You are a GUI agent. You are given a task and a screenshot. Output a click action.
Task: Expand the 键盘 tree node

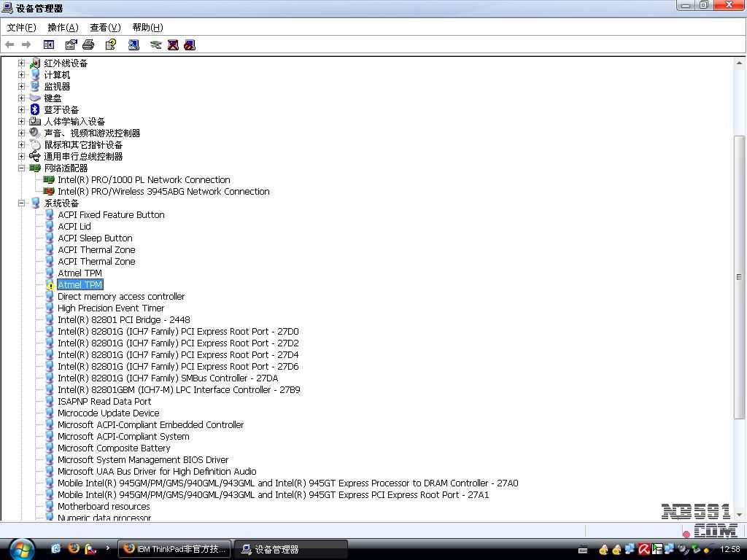click(x=22, y=98)
